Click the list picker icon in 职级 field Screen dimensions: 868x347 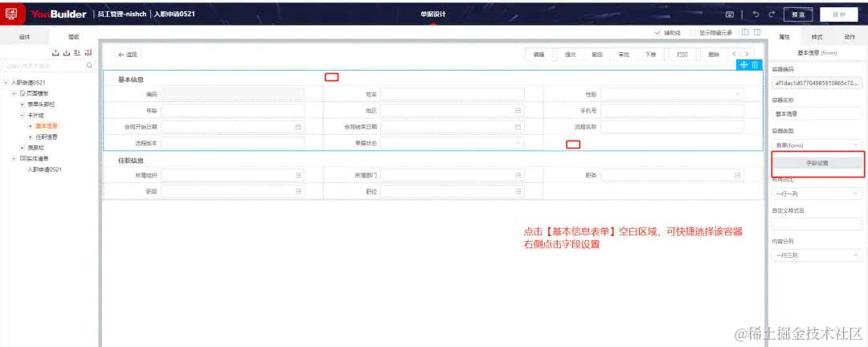pyautogui.click(x=298, y=191)
